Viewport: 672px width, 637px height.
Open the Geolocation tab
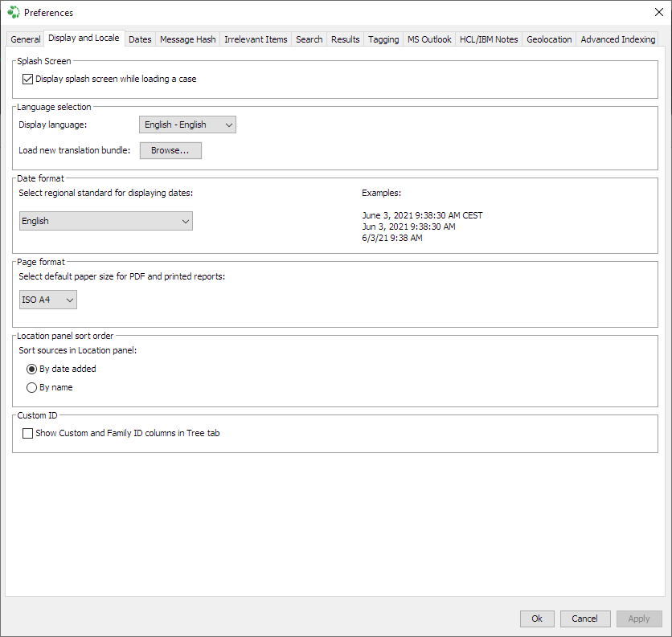click(x=548, y=39)
